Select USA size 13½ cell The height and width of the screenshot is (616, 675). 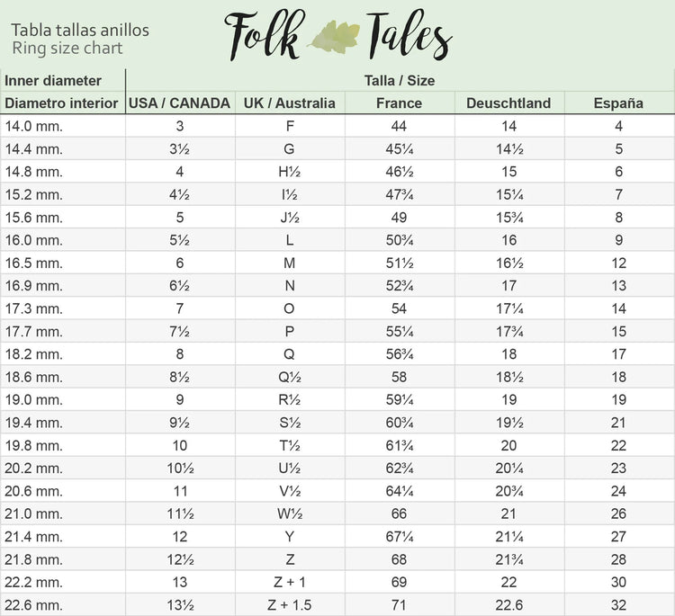tap(180, 605)
